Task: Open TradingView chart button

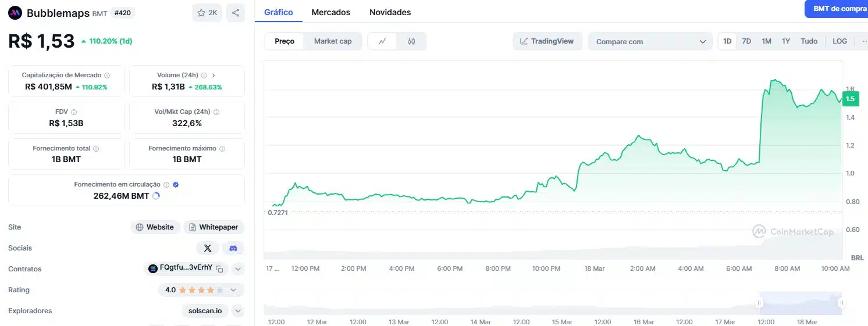Action: click(x=547, y=41)
